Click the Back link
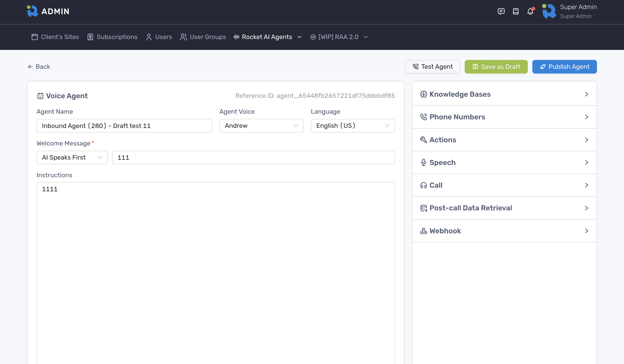The image size is (624, 364). 39,67
